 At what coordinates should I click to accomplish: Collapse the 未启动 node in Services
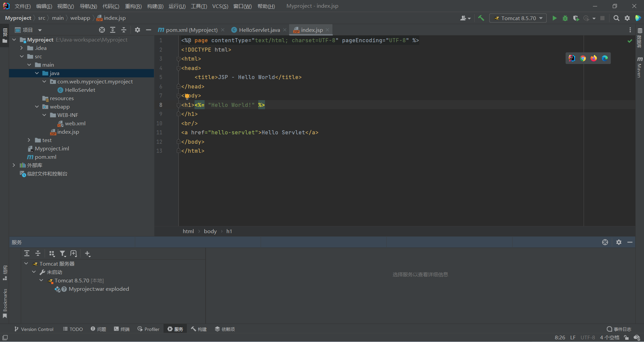(34, 272)
